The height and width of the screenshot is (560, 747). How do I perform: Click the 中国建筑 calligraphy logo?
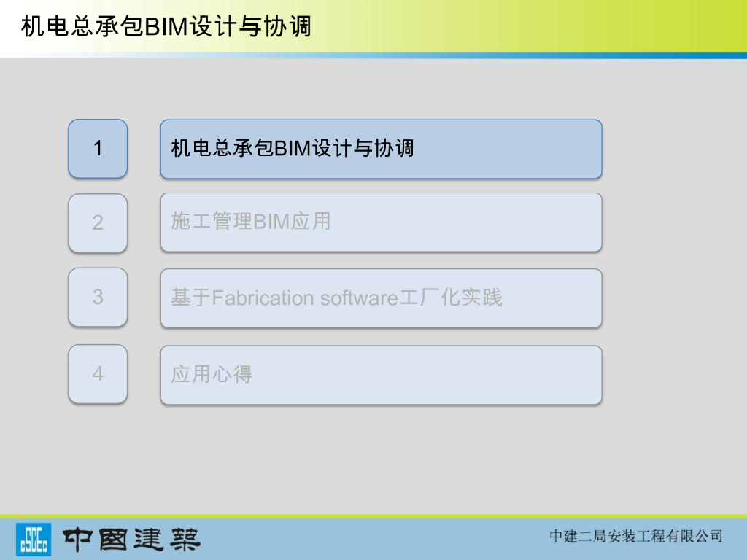point(131,539)
